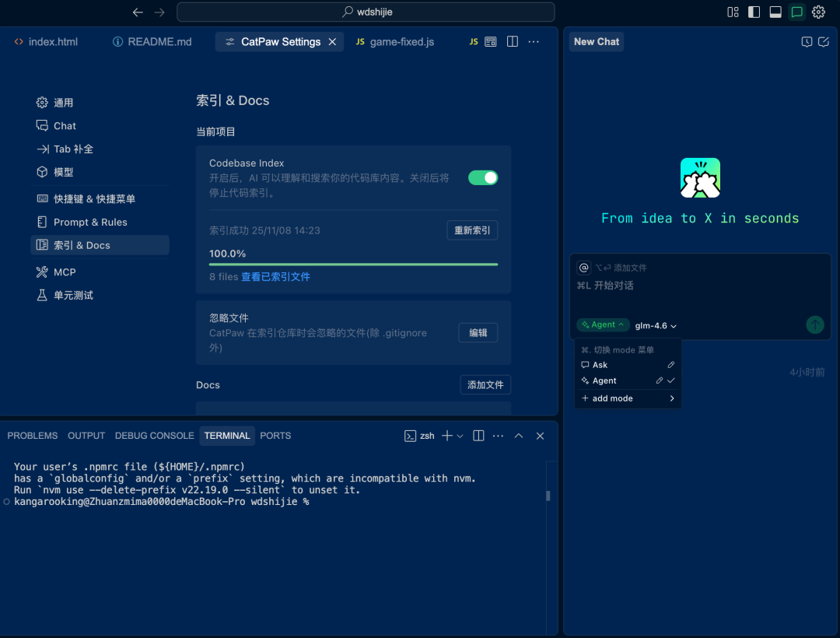Toggle the bottom panel visibility
This screenshot has width=840, height=638.
coord(775,12)
